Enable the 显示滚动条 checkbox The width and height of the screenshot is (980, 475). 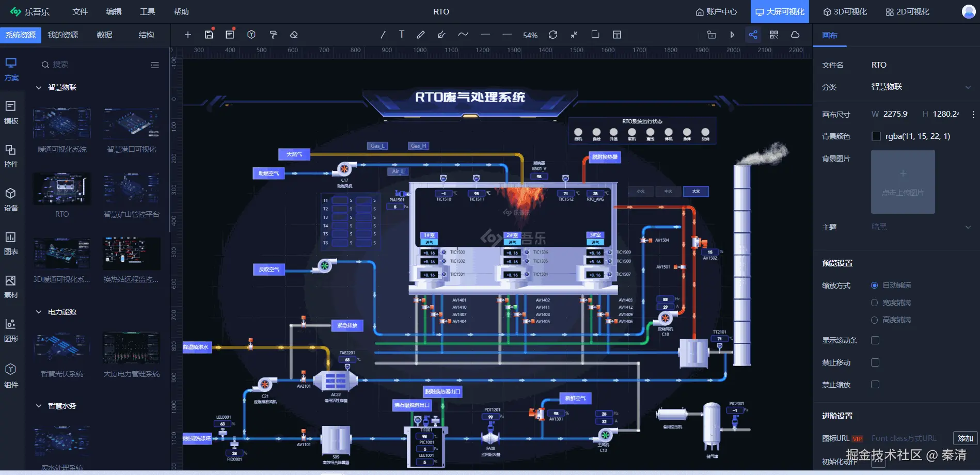(875, 340)
